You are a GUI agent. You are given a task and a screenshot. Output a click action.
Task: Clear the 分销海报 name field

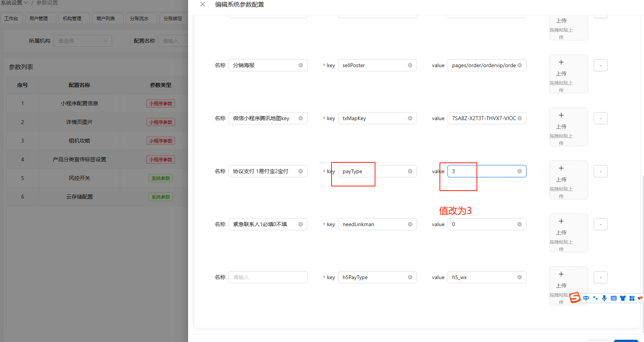click(x=301, y=65)
